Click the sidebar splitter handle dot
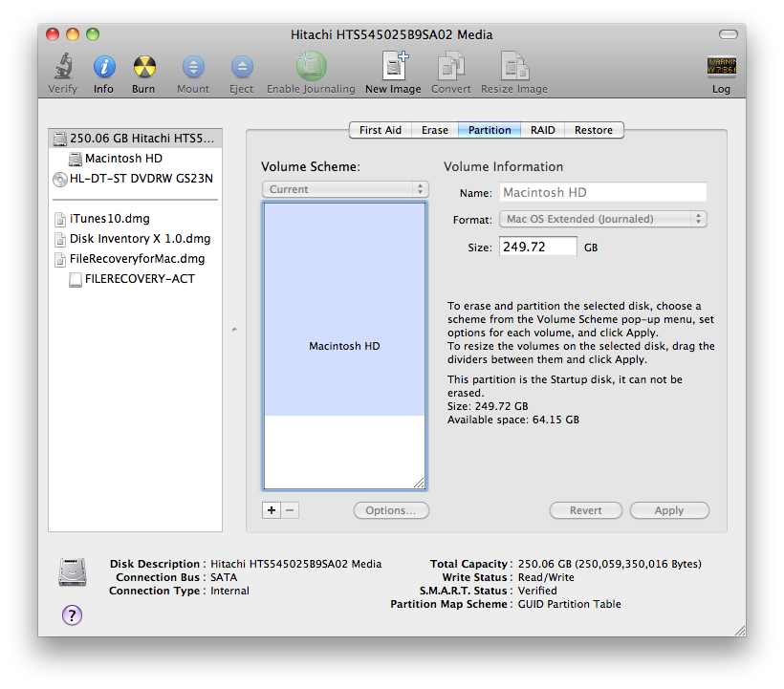The image size is (784, 689). 234,330
